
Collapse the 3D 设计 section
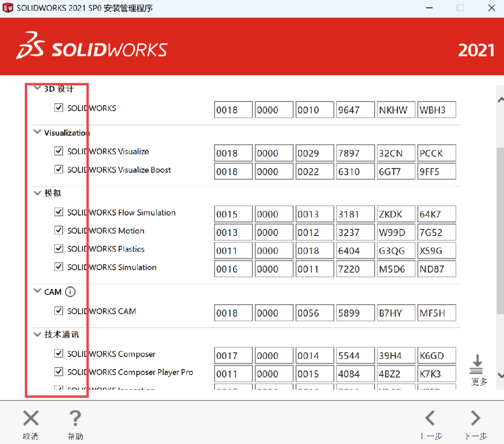[x=37, y=87]
